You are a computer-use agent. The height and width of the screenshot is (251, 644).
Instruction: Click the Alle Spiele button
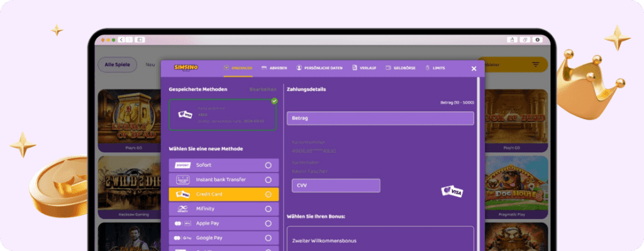click(x=117, y=65)
